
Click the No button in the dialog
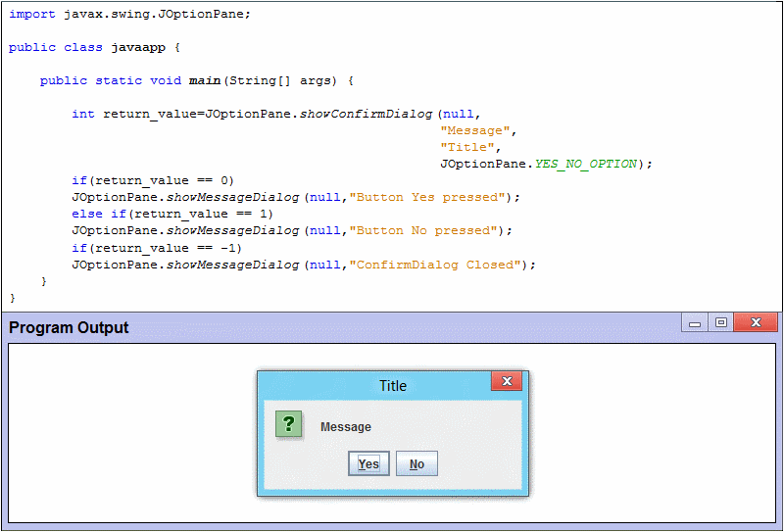coord(416,463)
